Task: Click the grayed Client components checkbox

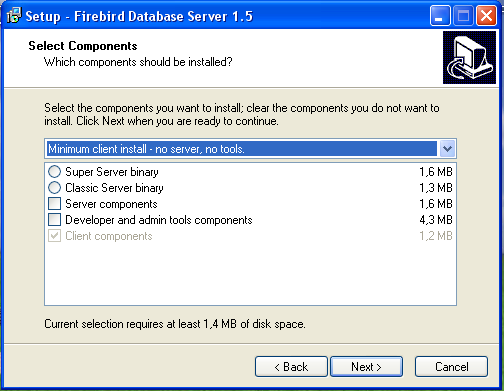Action: pos(55,236)
